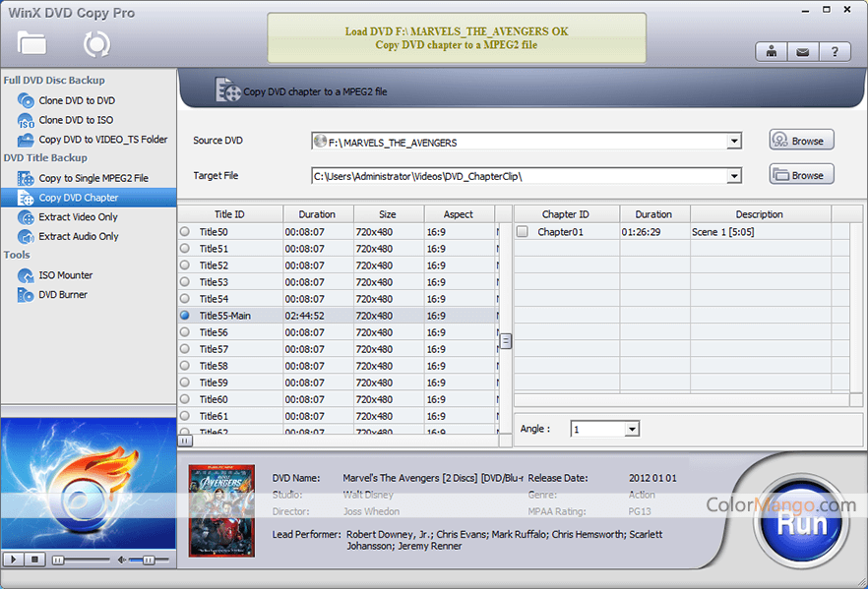This screenshot has width=868, height=589.
Task: Check the Chapter01 checkbox
Action: click(x=523, y=232)
